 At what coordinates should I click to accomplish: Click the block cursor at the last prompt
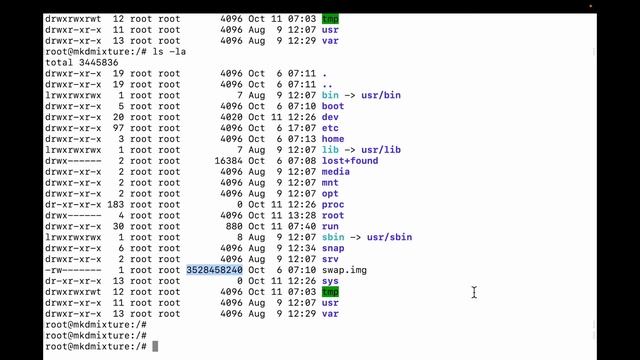click(x=155, y=347)
